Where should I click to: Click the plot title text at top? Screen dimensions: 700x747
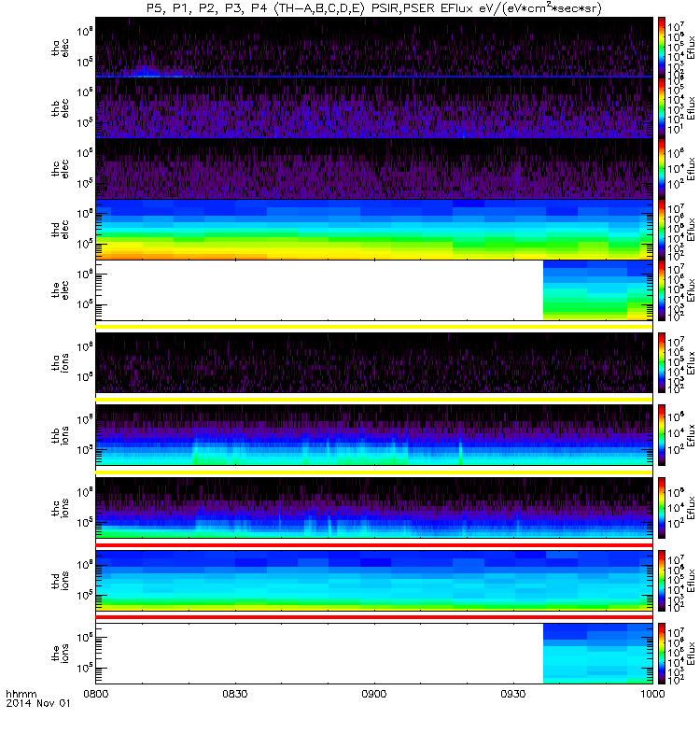[374, 8]
